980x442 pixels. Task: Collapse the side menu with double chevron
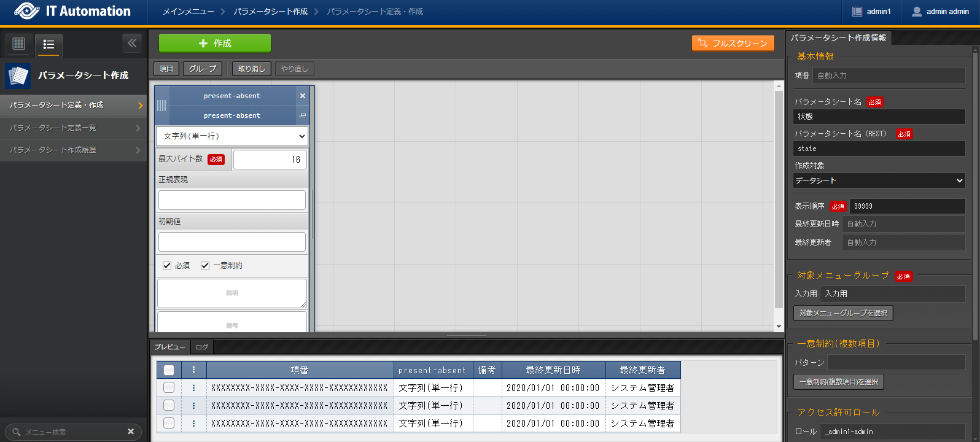(x=132, y=43)
